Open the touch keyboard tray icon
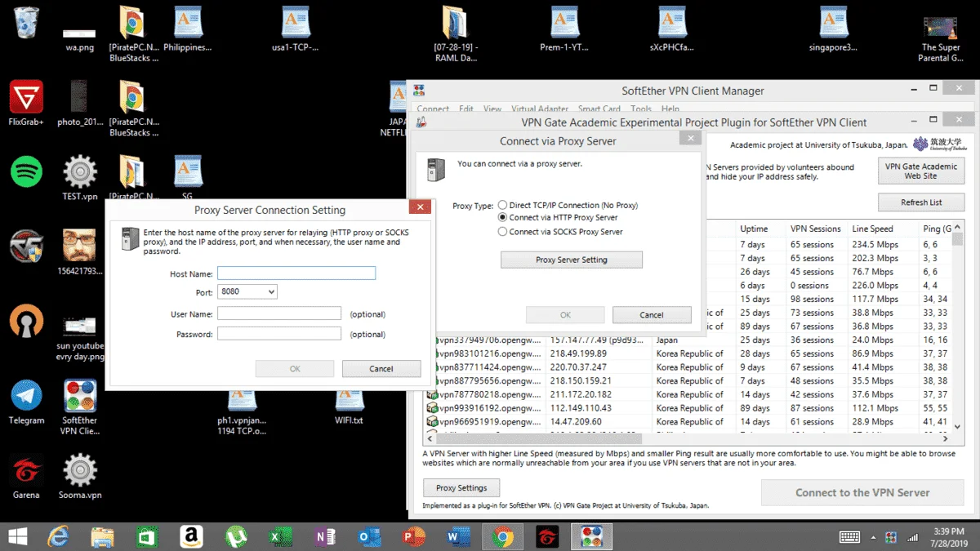 [849, 537]
